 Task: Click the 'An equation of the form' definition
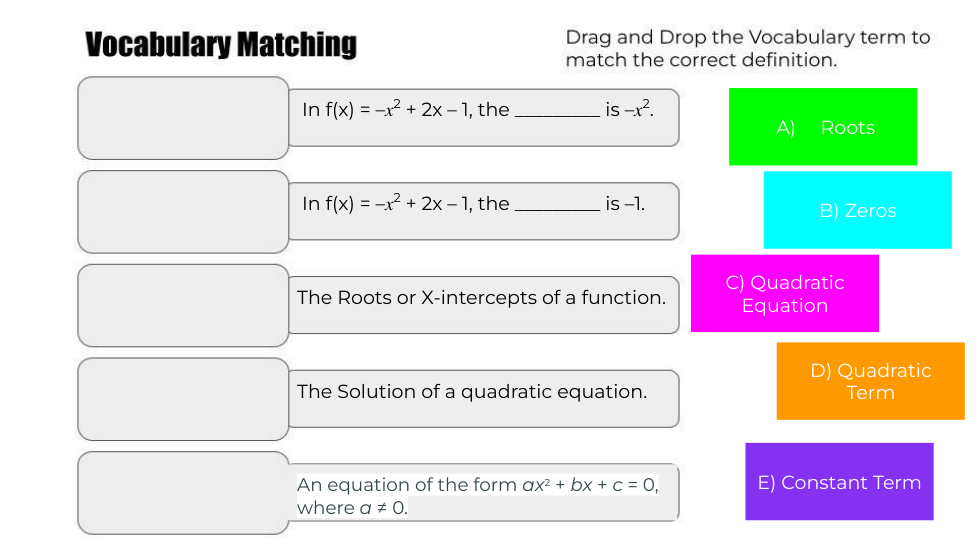(477, 485)
